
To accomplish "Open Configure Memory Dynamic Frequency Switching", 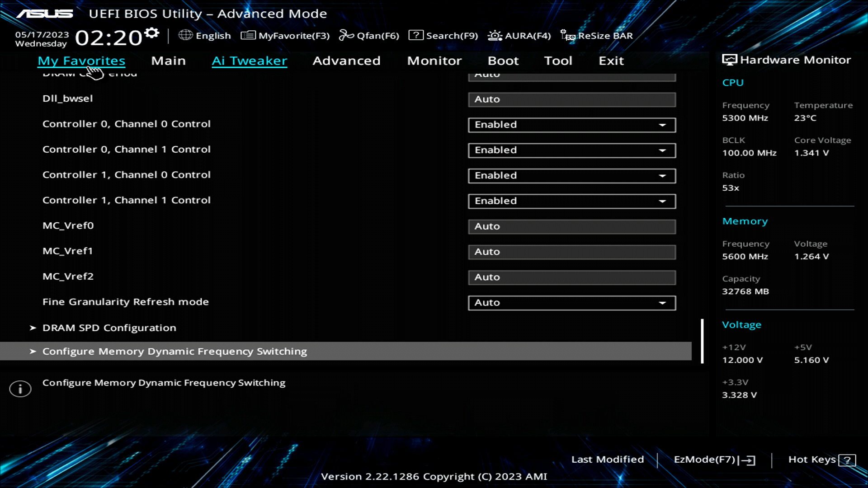I will [x=175, y=351].
